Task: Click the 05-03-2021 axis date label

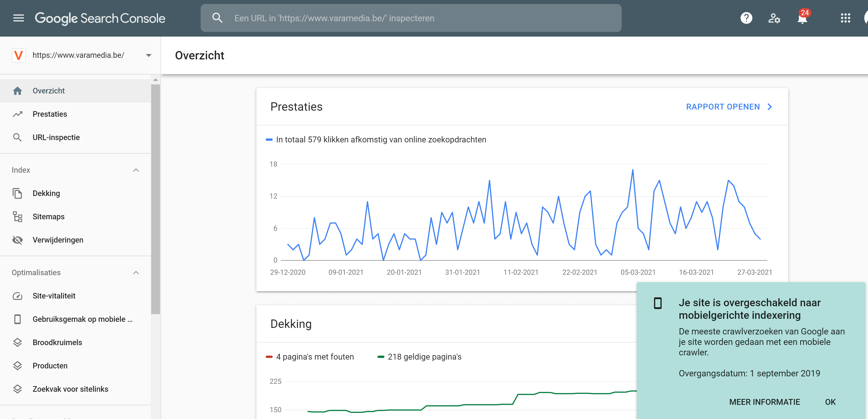Action: (638, 272)
